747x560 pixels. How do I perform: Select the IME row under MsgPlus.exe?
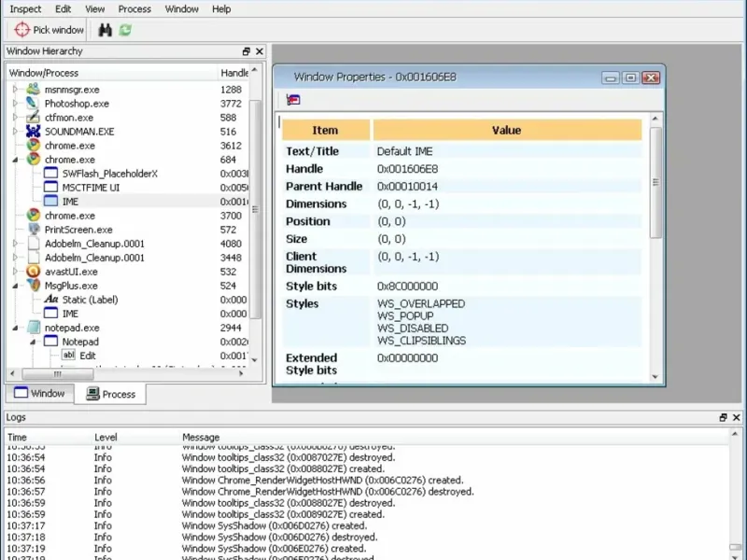coord(129,314)
